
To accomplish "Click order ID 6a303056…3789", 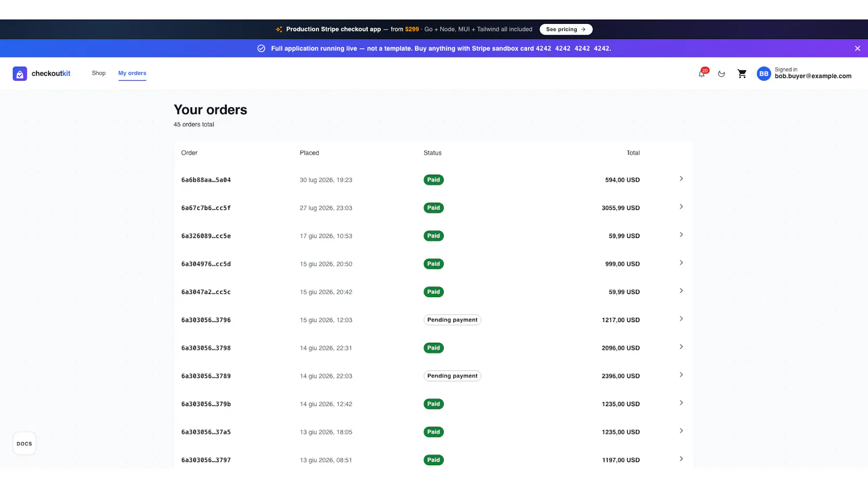I will click(x=206, y=376).
